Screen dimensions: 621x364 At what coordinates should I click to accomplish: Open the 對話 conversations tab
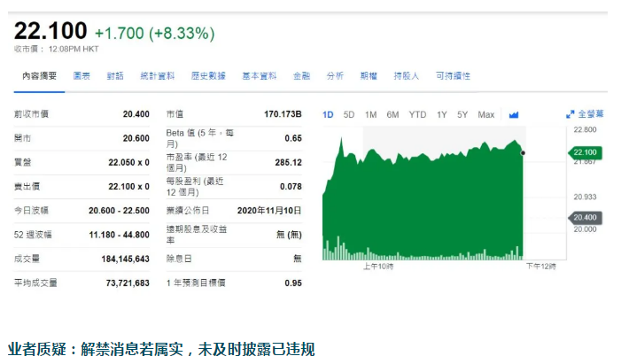pos(115,75)
